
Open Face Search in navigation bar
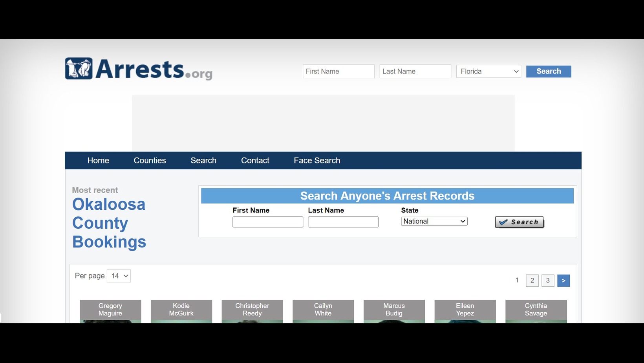point(317,161)
